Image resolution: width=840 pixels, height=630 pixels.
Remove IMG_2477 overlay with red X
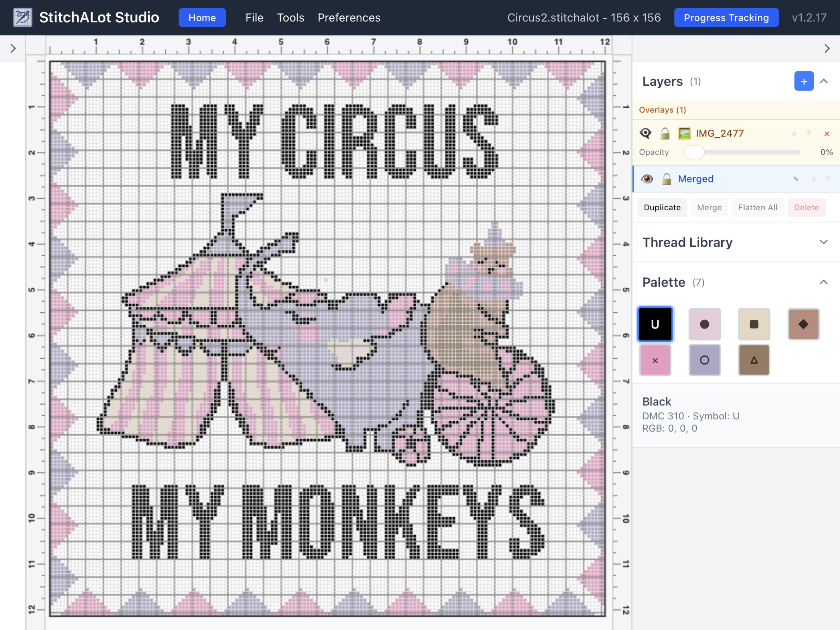pos(826,134)
